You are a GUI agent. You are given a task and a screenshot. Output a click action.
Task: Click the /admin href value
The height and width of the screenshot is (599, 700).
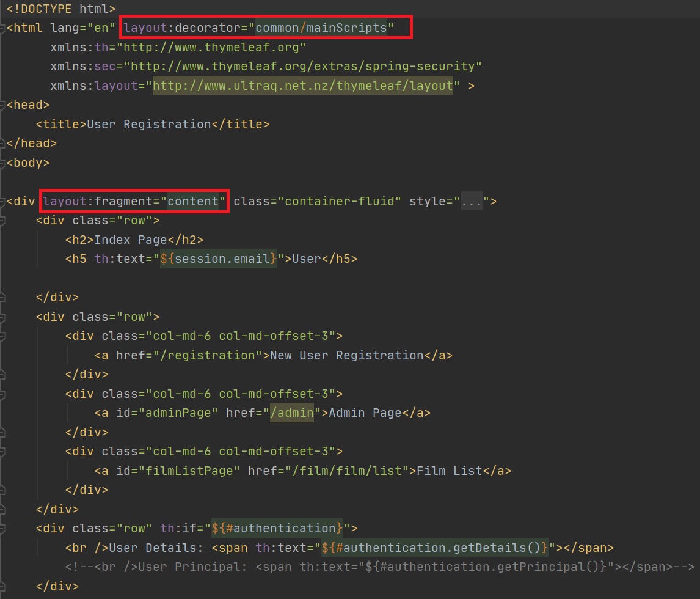[x=292, y=413]
